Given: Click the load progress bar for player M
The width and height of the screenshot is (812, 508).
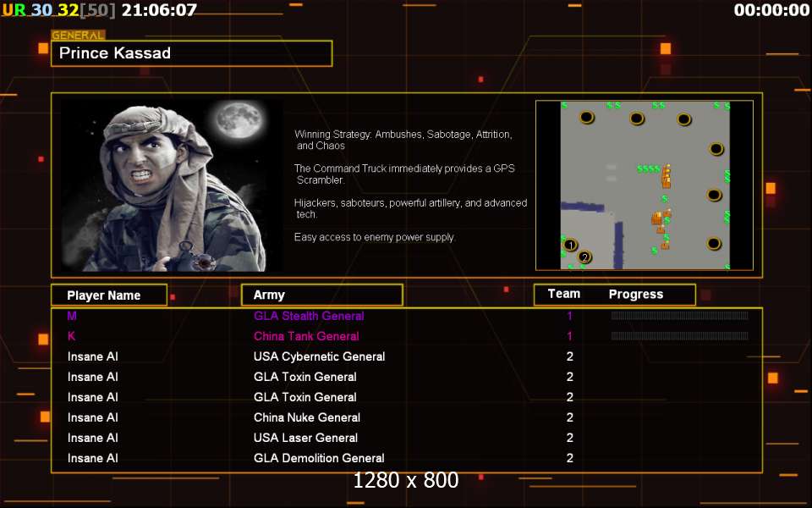Looking at the screenshot, I should pyautogui.click(x=679, y=316).
